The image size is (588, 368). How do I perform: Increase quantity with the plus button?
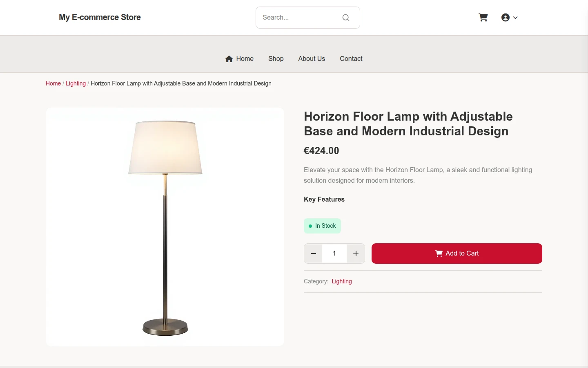(x=356, y=254)
